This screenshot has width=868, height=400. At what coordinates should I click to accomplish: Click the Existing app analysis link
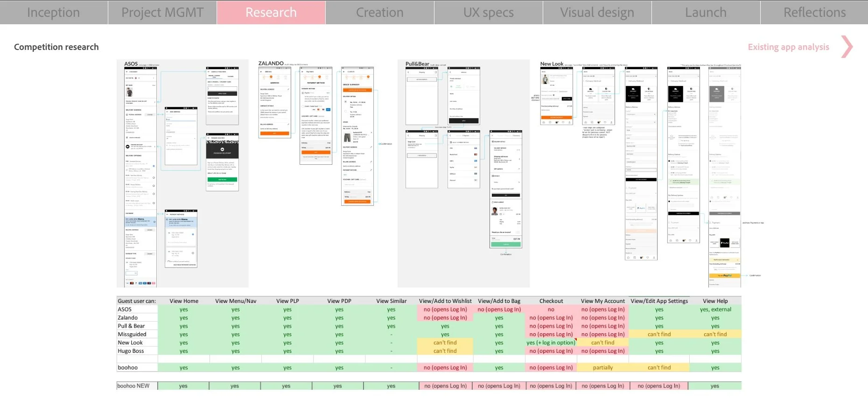click(x=788, y=47)
